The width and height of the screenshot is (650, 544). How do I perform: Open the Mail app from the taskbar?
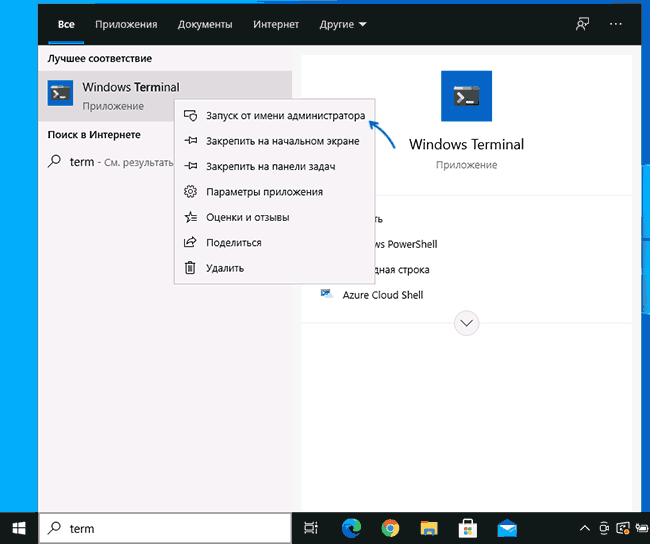[x=507, y=528]
